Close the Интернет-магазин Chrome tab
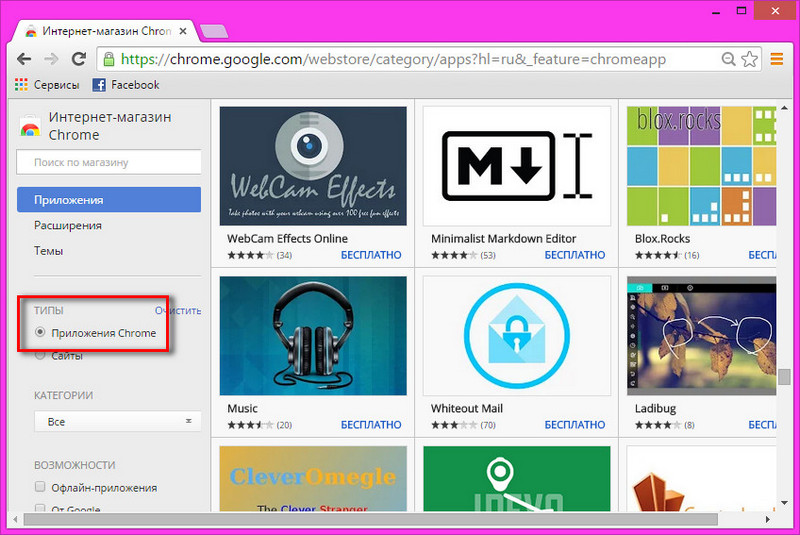The width and height of the screenshot is (800, 535). click(183, 31)
